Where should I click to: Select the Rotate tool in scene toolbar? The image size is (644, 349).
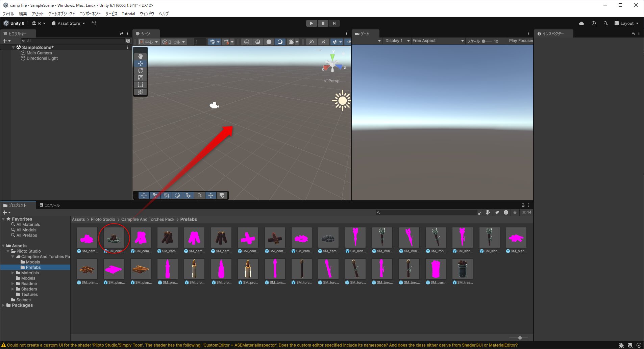pyautogui.click(x=141, y=71)
